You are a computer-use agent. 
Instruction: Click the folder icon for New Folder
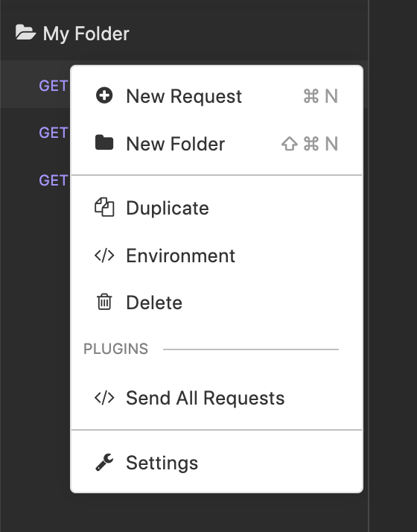(104, 142)
